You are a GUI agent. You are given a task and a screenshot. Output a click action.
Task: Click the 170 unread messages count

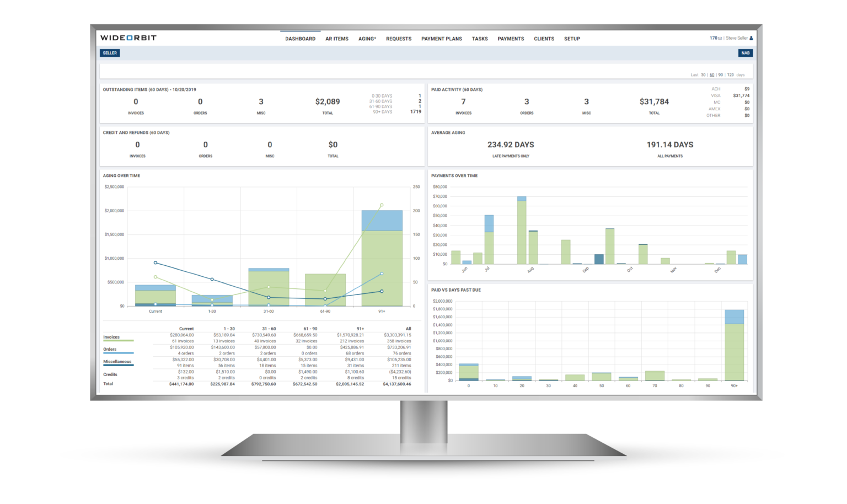(x=713, y=38)
